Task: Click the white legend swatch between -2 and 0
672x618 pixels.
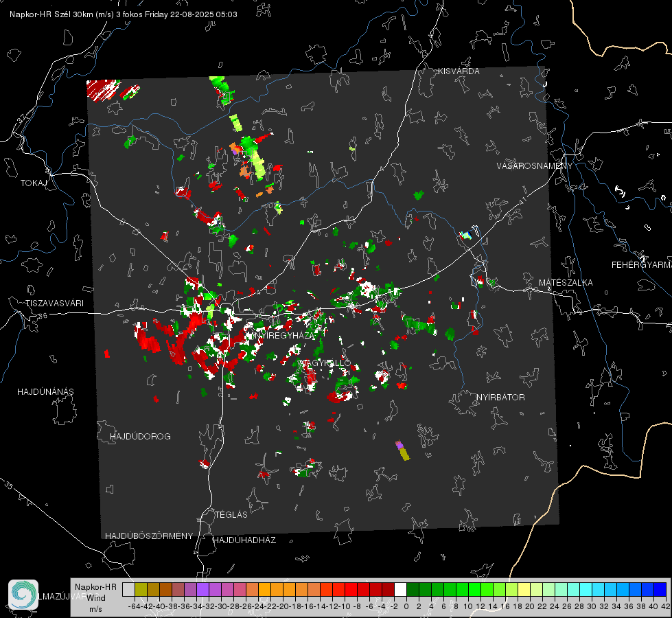Action: point(400,589)
